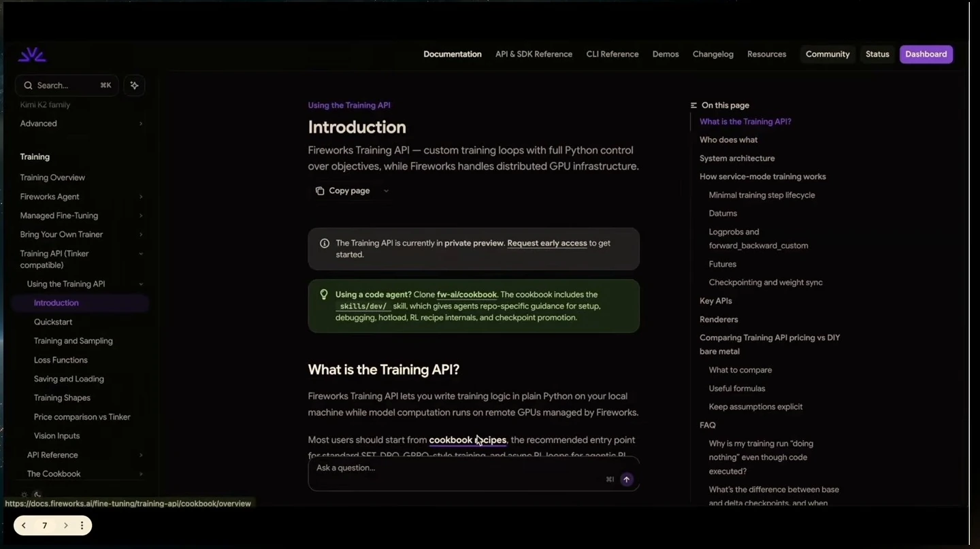Follow the Request early access link
The image size is (980, 549).
pyautogui.click(x=547, y=244)
